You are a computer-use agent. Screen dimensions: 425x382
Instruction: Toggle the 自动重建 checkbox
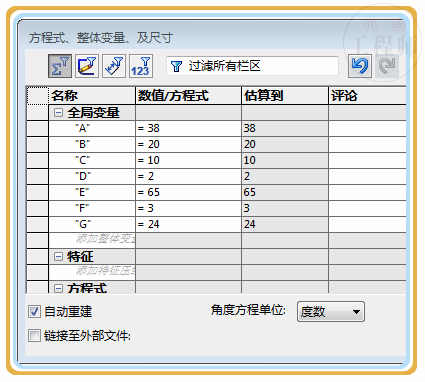tap(34, 312)
